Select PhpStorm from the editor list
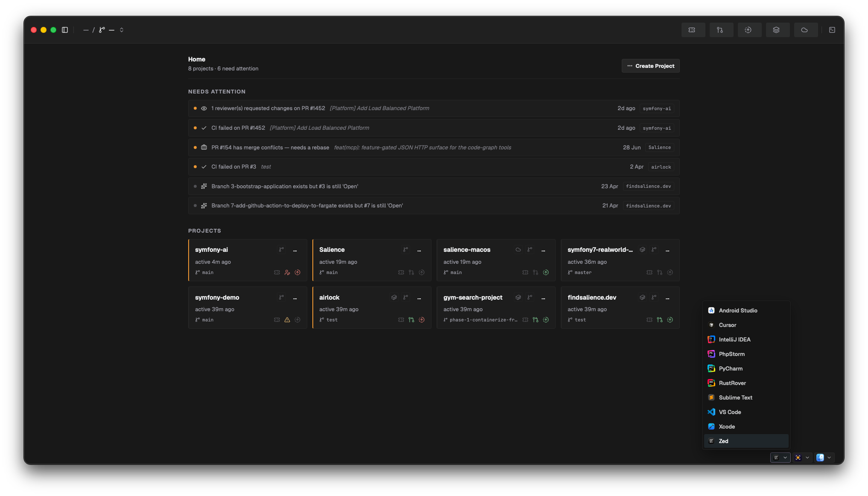Image resolution: width=868 pixels, height=496 pixels. (746, 354)
